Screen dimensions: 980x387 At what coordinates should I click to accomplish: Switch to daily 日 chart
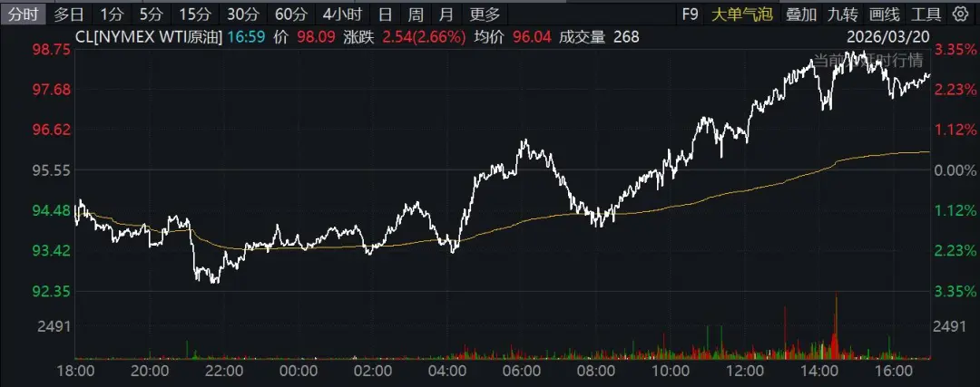[x=386, y=14]
